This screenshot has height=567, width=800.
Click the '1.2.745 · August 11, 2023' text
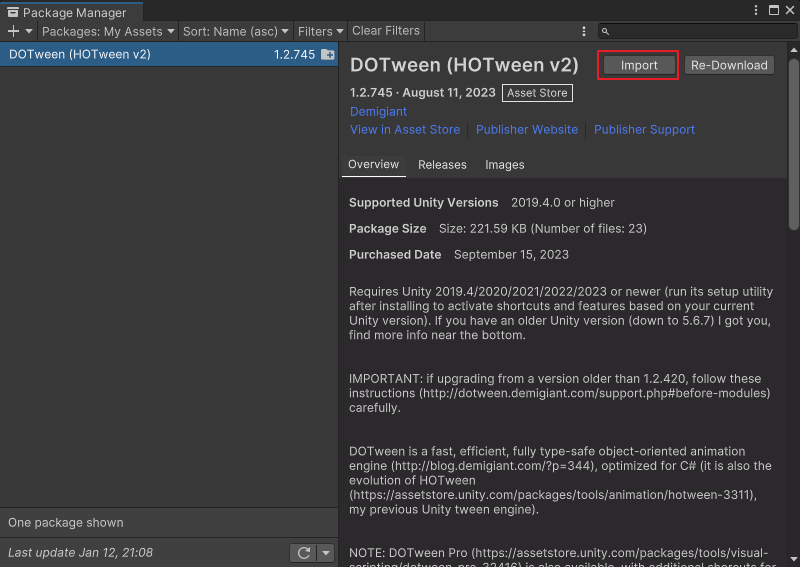422,93
